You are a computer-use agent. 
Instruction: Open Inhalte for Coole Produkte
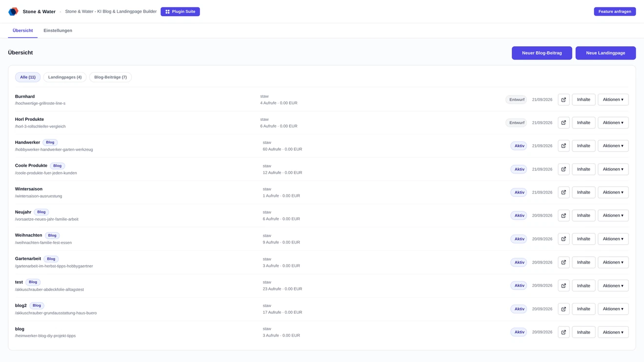tap(584, 169)
